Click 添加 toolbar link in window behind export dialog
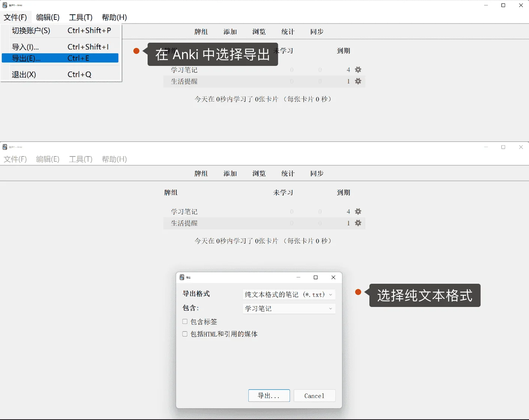 [x=230, y=174]
